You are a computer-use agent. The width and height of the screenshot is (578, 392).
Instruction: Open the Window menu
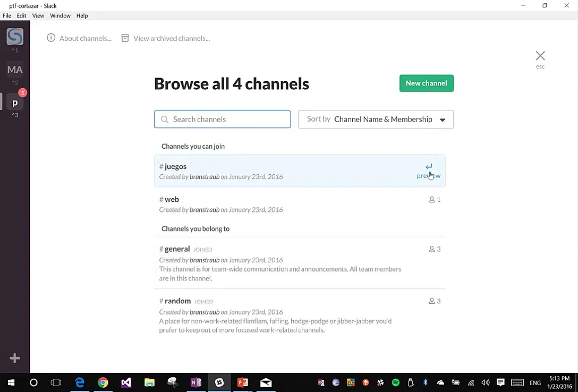pyautogui.click(x=60, y=16)
